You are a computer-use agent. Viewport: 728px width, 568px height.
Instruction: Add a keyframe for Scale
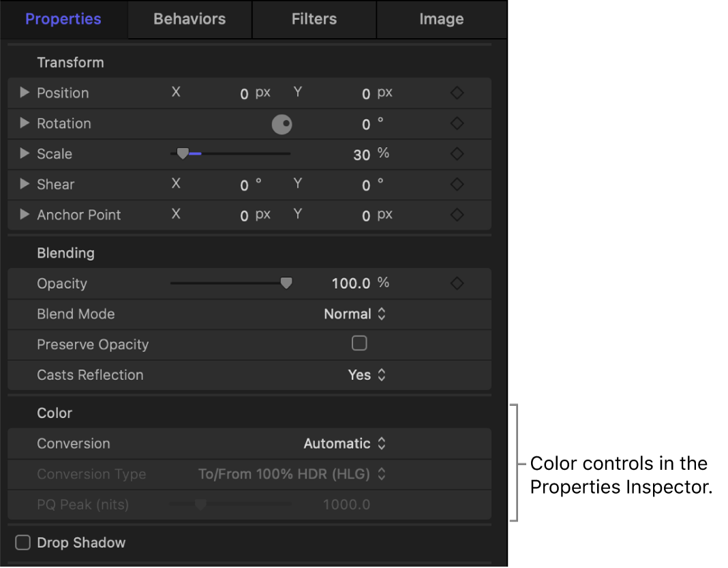(x=457, y=154)
